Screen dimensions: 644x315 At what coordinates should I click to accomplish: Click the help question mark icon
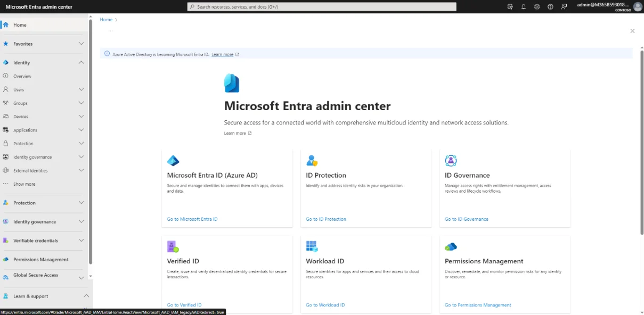point(550,7)
